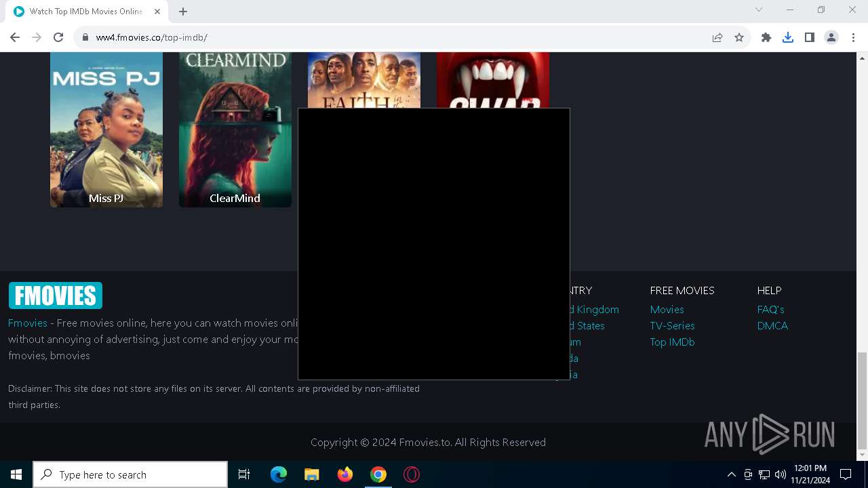Switch to Chrome on the taskbar
This screenshot has height=488, width=868.
pos(378,474)
